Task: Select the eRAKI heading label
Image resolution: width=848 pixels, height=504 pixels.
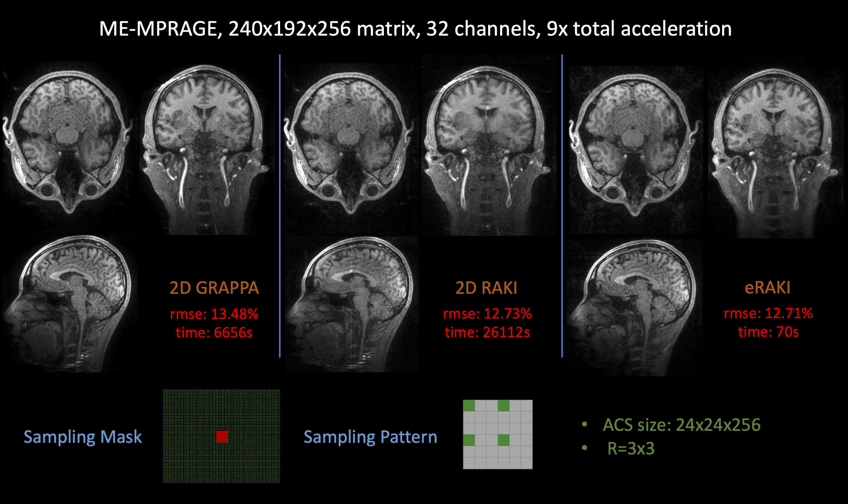Action: [x=767, y=288]
